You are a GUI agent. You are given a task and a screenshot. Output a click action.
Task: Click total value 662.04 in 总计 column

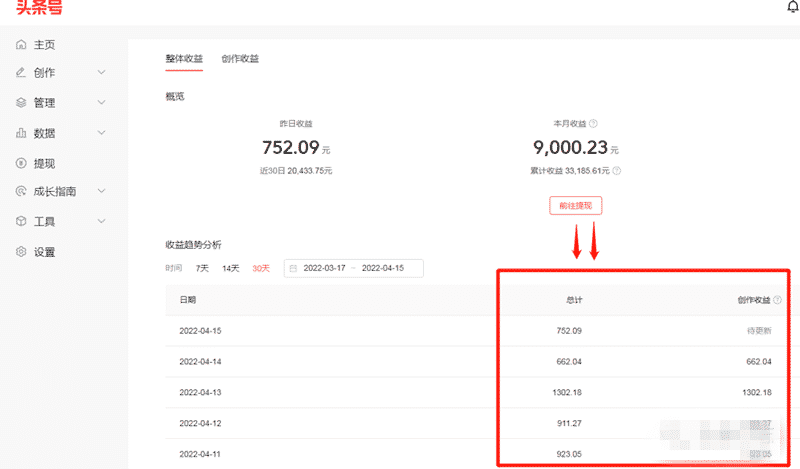[569, 361]
